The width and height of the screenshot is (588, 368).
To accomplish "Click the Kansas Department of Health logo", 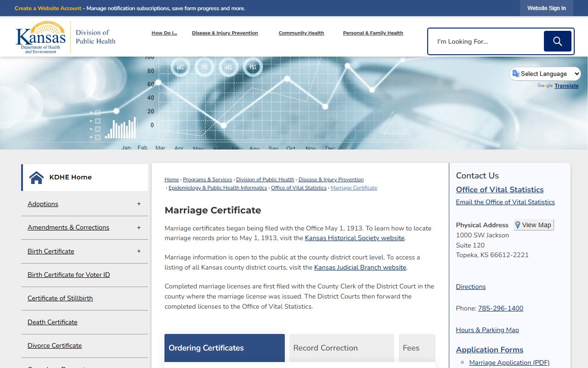I will point(40,37).
